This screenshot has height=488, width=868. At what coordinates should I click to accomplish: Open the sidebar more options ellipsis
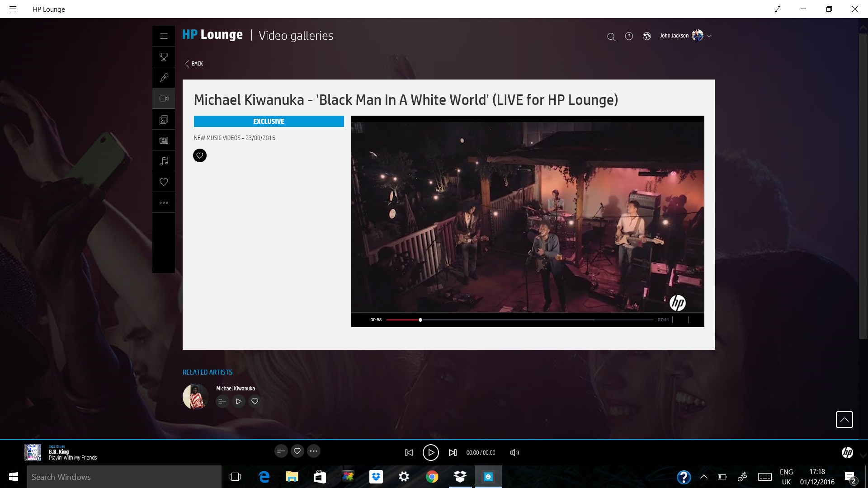click(164, 202)
